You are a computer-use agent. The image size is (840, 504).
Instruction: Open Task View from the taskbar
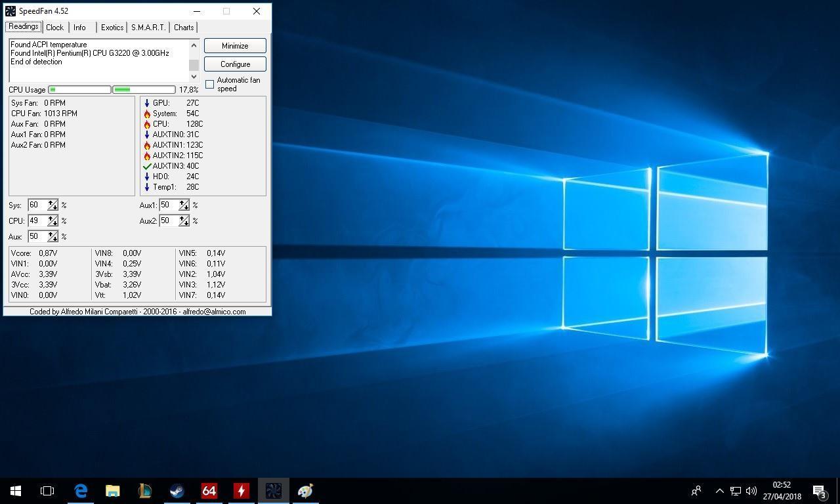47,491
